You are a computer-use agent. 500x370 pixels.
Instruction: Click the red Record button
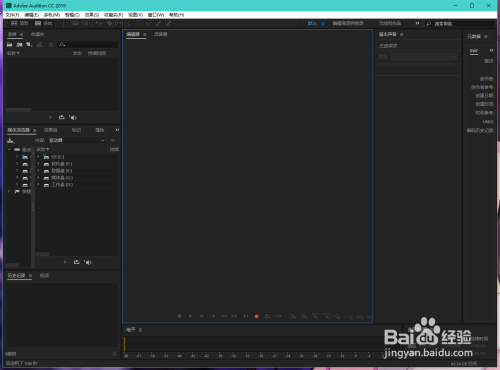point(256,316)
